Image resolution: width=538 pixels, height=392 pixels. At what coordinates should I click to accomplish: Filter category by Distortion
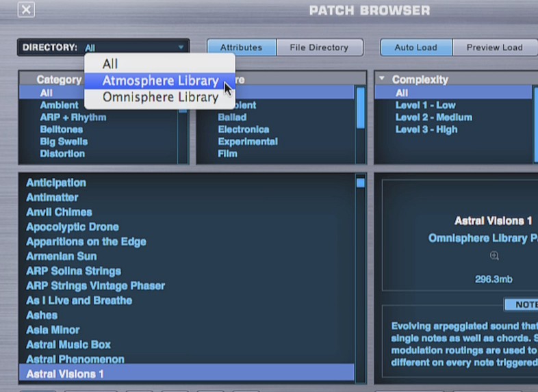point(62,154)
